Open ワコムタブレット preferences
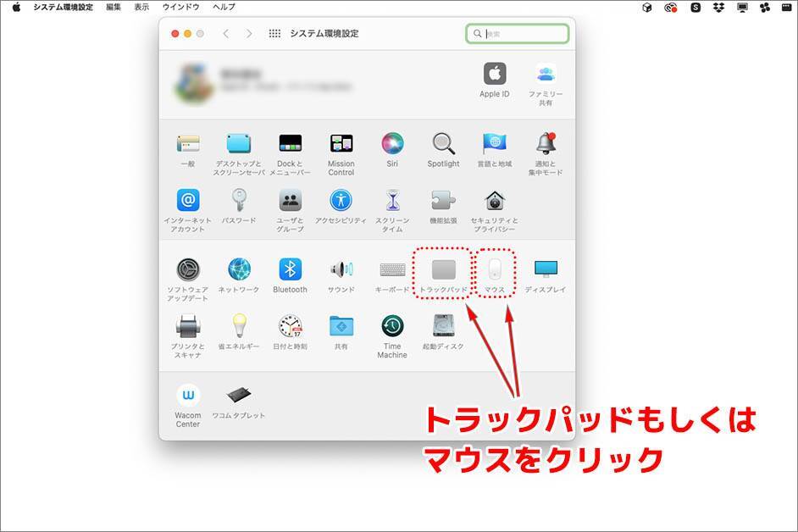This screenshot has width=798, height=532. (x=239, y=395)
